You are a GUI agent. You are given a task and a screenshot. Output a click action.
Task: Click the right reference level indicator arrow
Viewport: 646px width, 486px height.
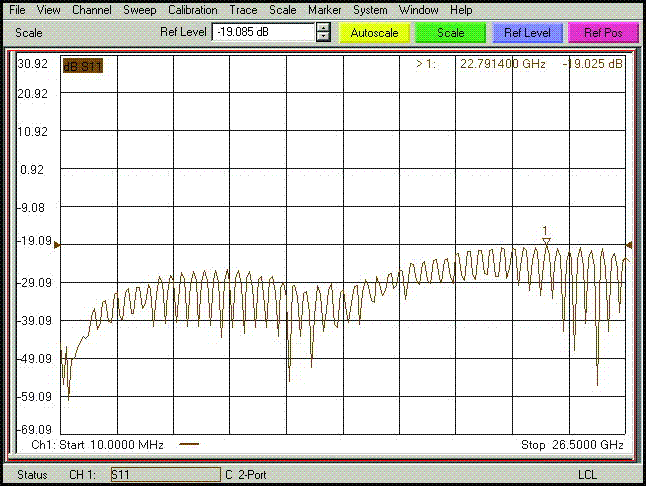629,245
